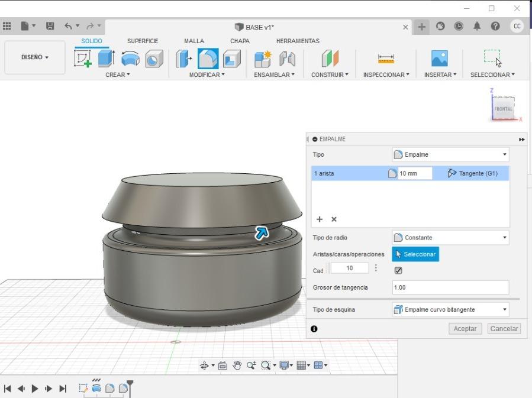The image size is (532, 398).
Task: Click the Insert image icon
Action: point(439,59)
